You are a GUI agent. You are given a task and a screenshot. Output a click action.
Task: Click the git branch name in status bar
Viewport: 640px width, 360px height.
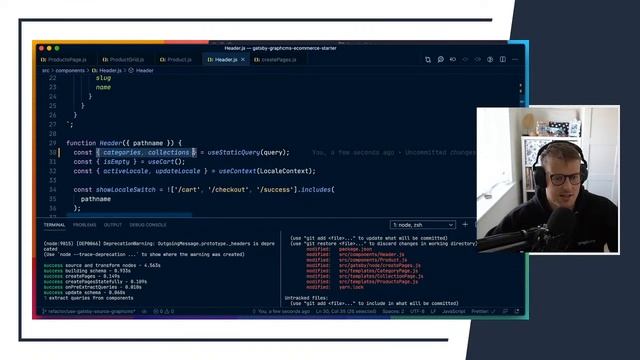click(89, 311)
